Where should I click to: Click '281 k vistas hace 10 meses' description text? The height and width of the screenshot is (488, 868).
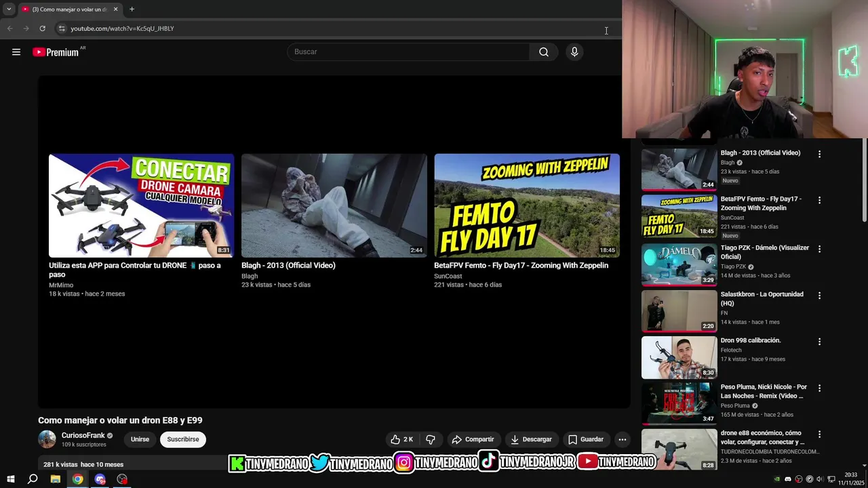pos(83,464)
